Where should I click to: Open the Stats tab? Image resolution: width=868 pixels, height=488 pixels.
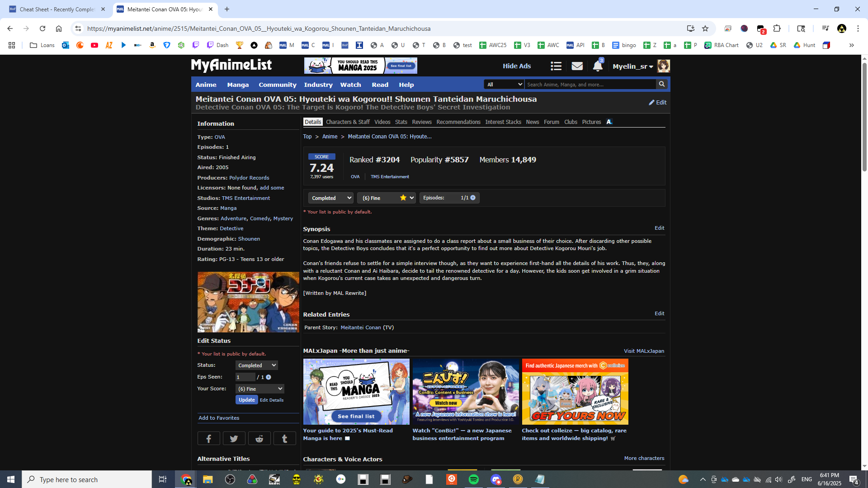tap(401, 122)
